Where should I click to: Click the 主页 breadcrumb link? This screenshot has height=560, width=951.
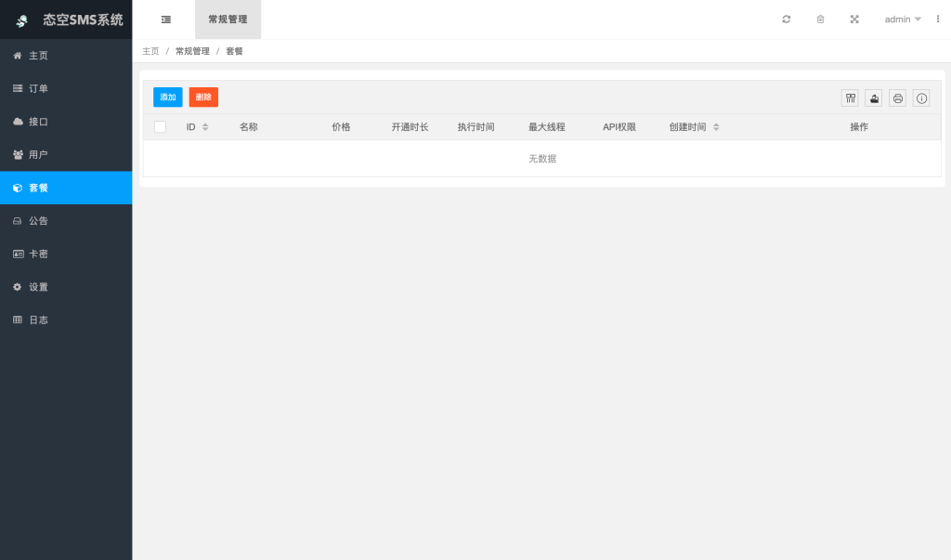point(150,51)
